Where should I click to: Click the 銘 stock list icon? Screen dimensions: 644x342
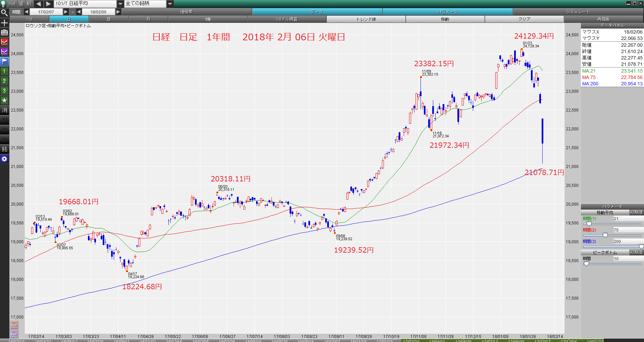pos(4,149)
